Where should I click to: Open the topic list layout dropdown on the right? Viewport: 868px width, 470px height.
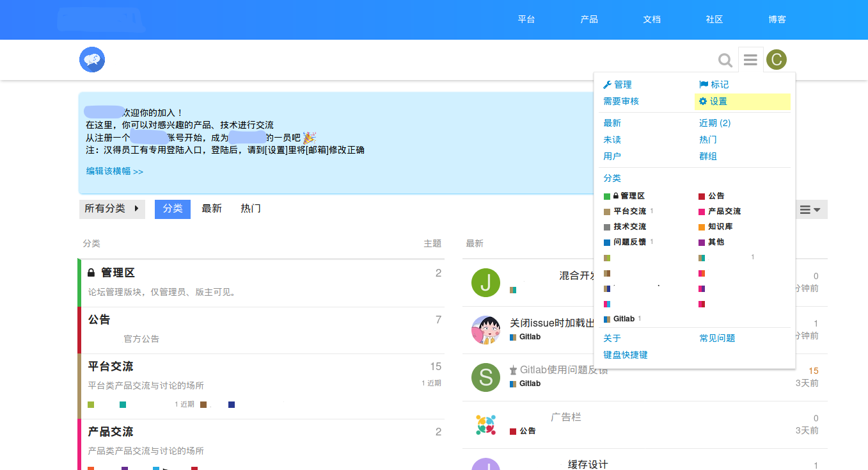click(811, 209)
